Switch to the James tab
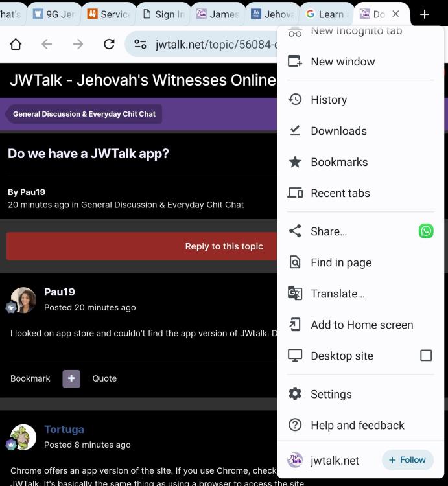The image size is (448, 486). tap(218, 14)
